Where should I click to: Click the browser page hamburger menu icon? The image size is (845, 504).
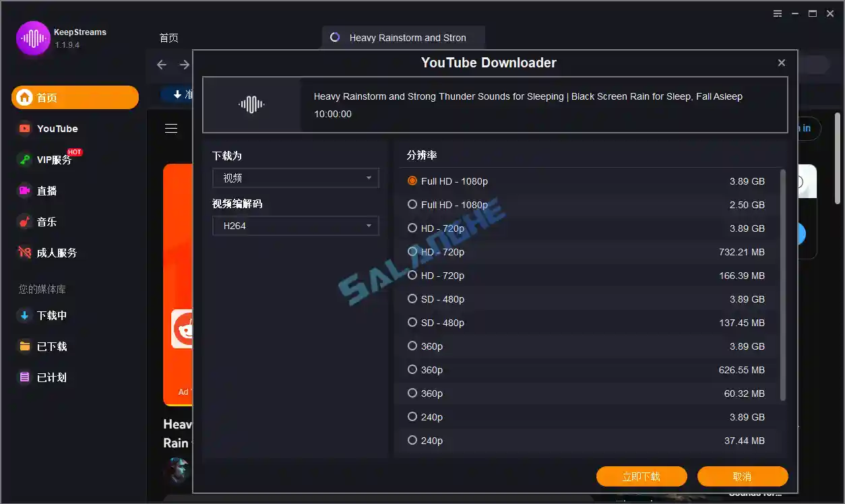[x=171, y=128]
